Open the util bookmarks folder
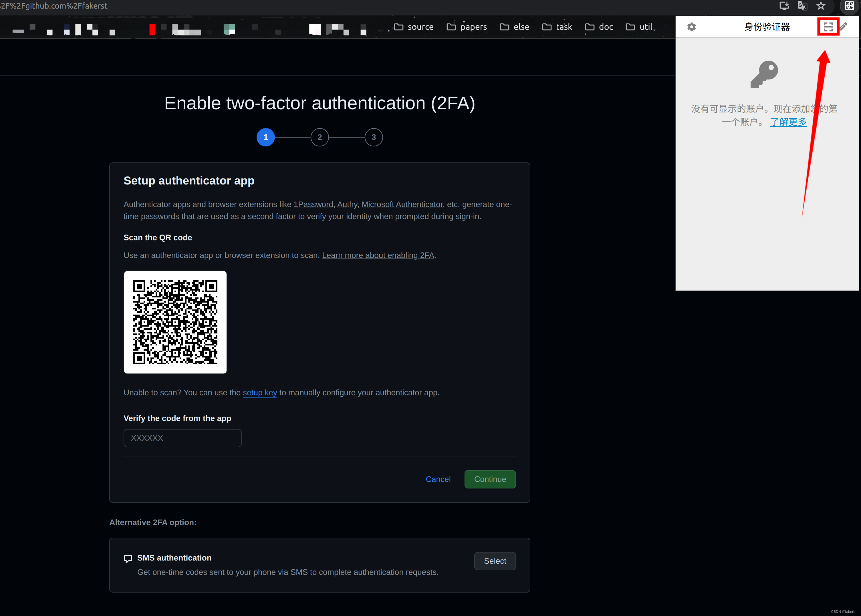The image size is (861, 616). tap(639, 27)
